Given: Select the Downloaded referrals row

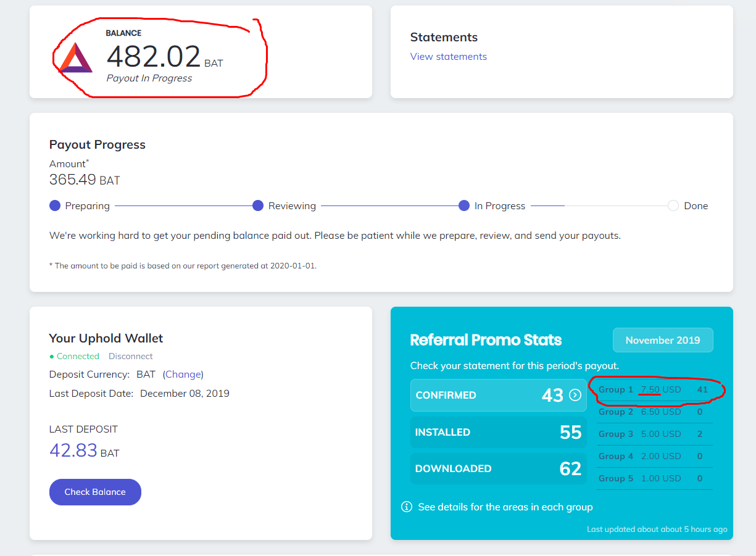Looking at the screenshot, I should pos(498,468).
